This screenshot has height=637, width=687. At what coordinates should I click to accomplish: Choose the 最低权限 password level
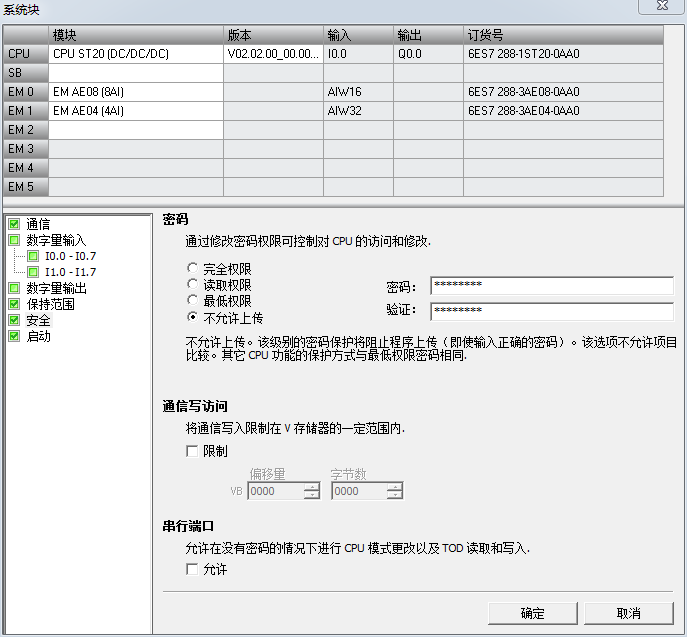(x=193, y=301)
